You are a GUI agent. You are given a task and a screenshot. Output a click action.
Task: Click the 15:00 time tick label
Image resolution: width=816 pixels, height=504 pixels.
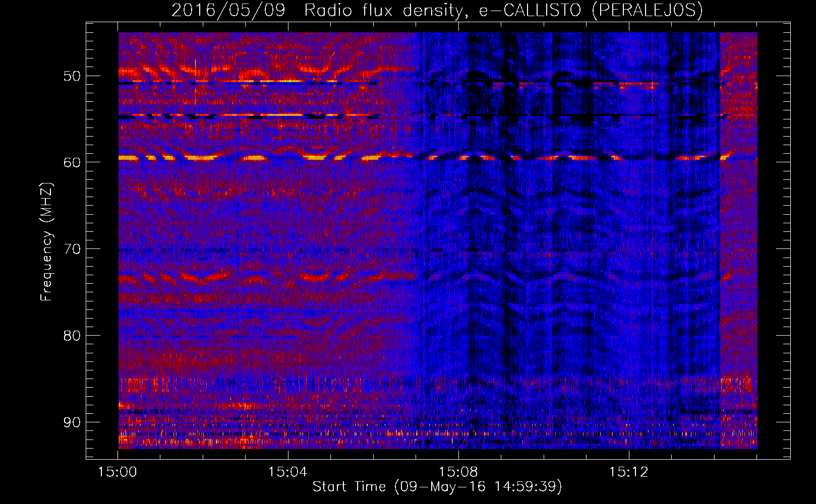click(x=118, y=472)
